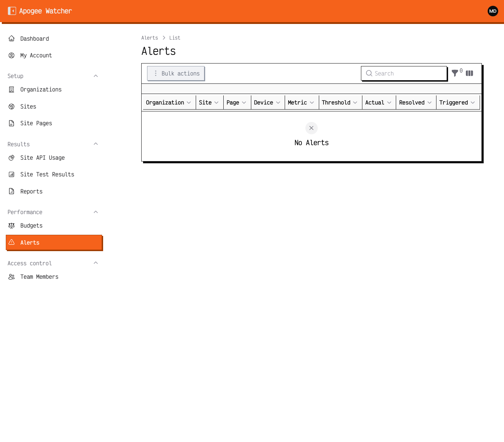Sort by the Actual column header
The image size is (504, 442).
pyautogui.click(x=378, y=102)
